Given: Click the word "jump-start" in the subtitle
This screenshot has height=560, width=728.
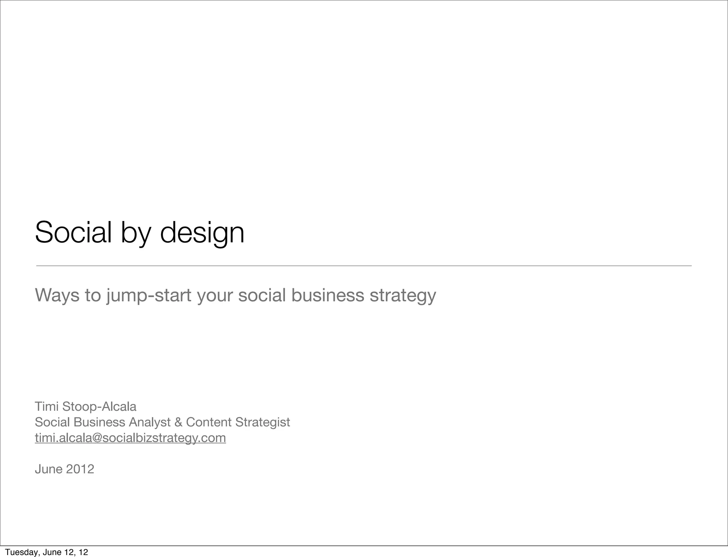Looking at the screenshot, I should click(x=149, y=296).
